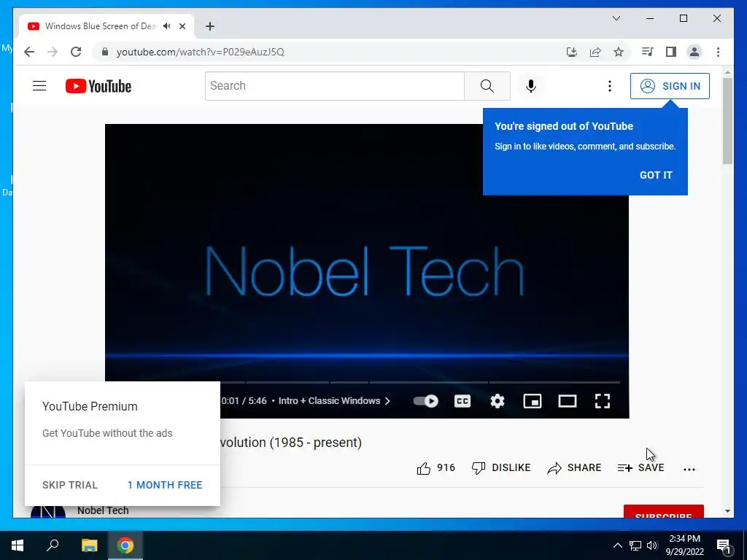Open network icon in system tray
This screenshot has height=560, width=747.
[635, 545]
